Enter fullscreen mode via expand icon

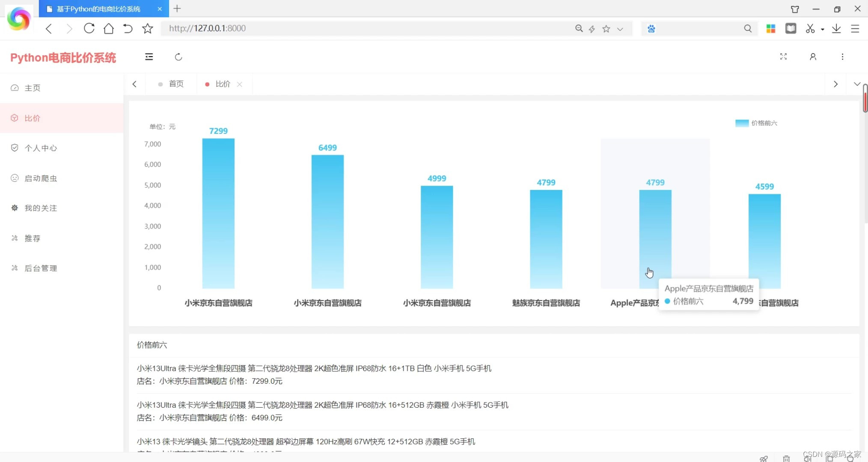783,56
